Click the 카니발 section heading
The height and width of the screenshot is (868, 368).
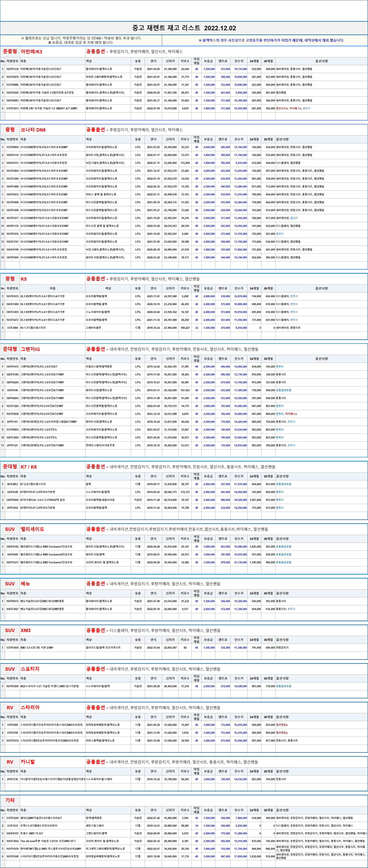point(28,762)
